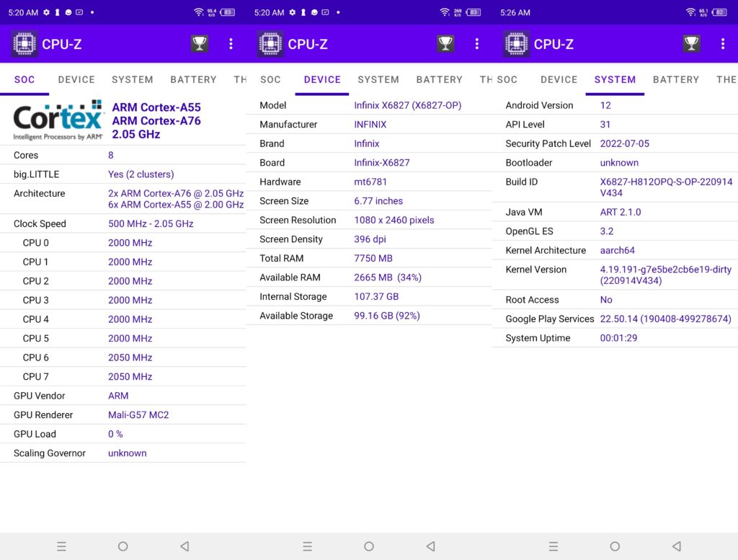Tap Clock Speed '500 MHz - 2.05 GHz'
Image resolution: width=738 pixels, height=560 pixels.
[151, 224]
